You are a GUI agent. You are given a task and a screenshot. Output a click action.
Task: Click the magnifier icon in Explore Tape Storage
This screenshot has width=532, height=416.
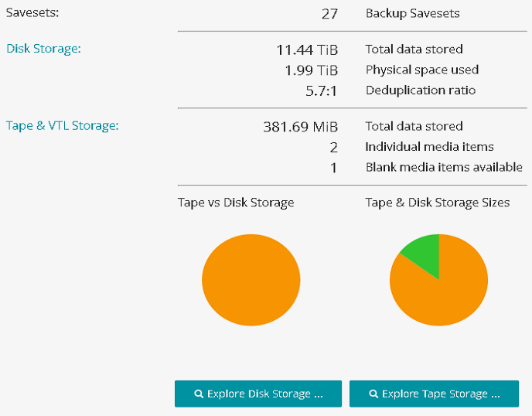tap(373, 394)
